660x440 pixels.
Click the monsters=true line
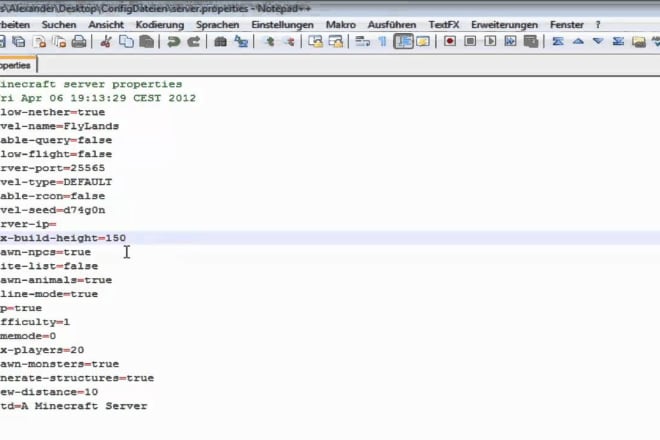coord(59,364)
